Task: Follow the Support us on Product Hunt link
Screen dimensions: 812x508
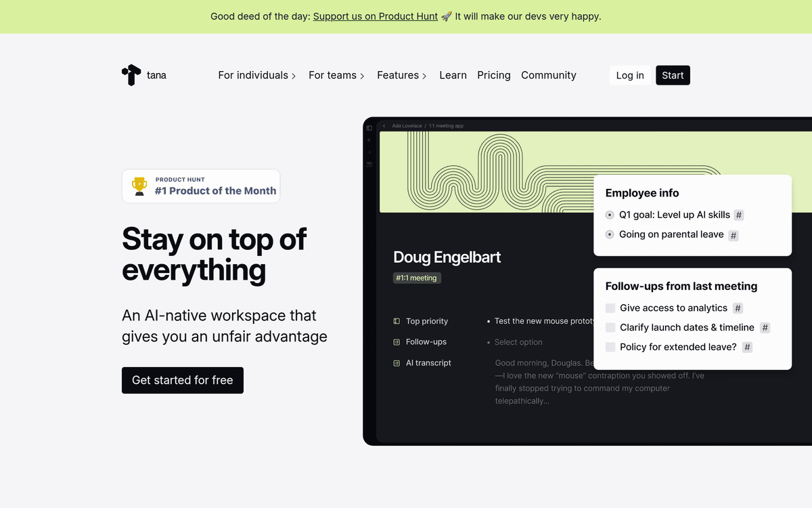Action: click(375, 16)
